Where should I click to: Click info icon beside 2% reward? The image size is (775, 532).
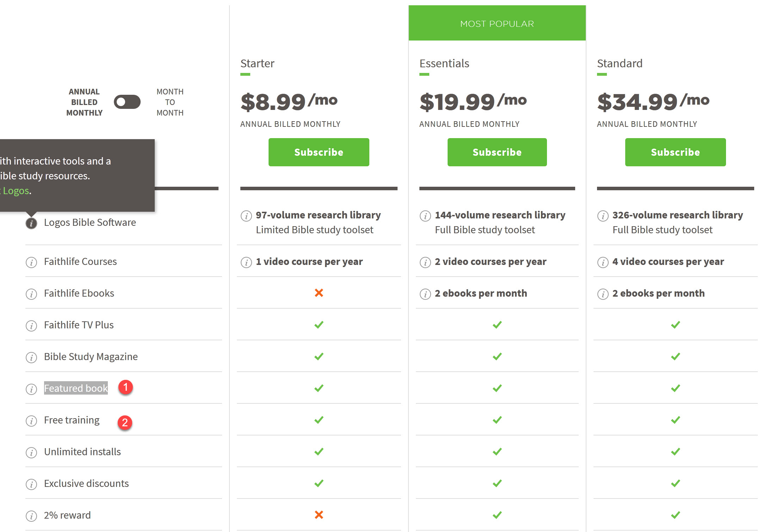[x=31, y=516]
